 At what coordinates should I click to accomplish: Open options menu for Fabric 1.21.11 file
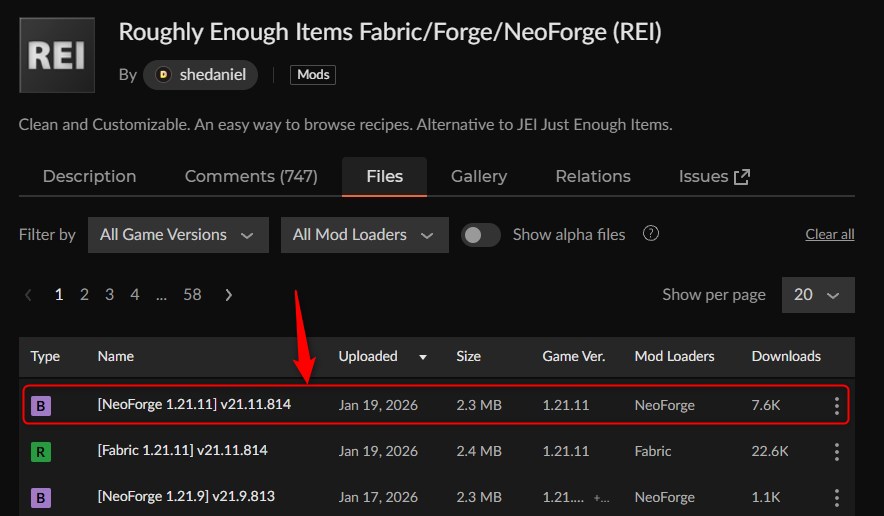(x=837, y=451)
